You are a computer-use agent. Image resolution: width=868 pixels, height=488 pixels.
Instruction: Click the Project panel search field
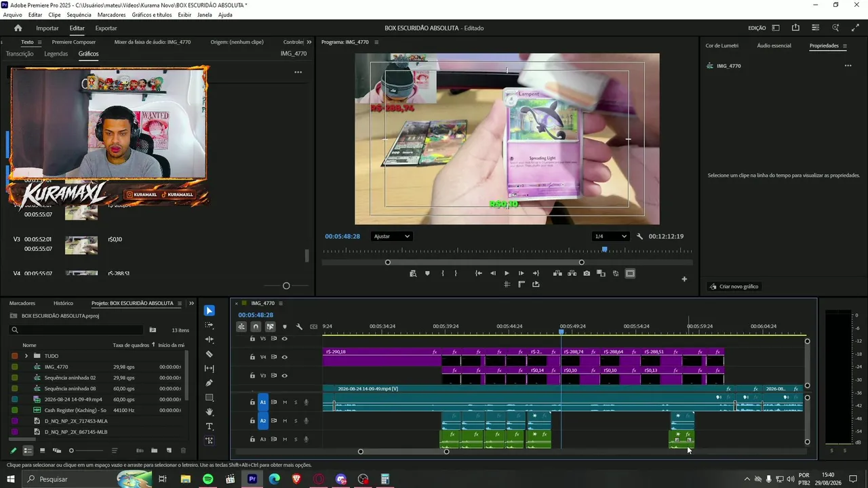click(76, 330)
